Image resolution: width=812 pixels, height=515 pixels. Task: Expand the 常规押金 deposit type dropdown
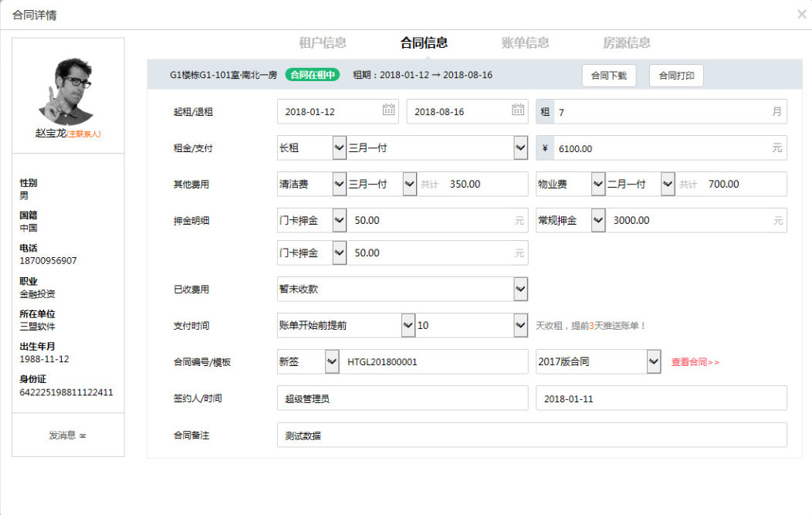click(597, 221)
